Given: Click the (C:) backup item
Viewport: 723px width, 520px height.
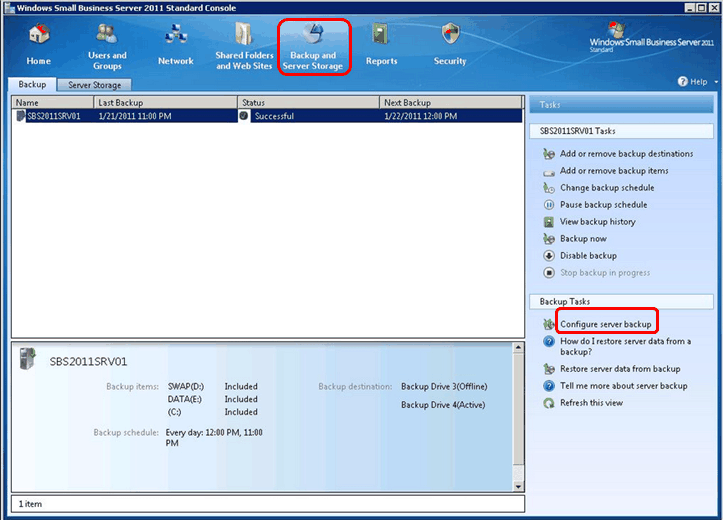Looking at the screenshot, I should [174, 412].
